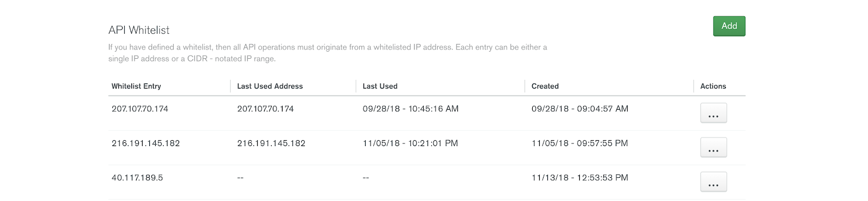Click the API Whitelist heading
Image resolution: width=868 pixels, height=201 pixels.
click(x=139, y=30)
